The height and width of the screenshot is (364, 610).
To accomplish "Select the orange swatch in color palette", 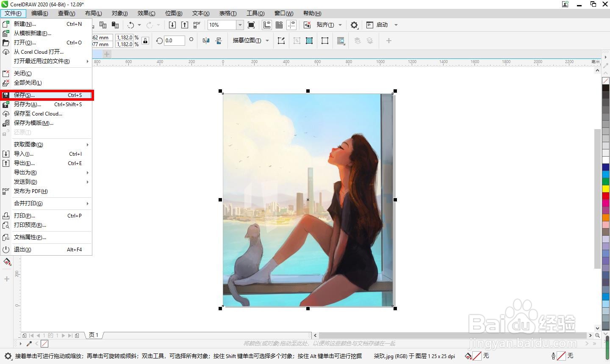I will pos(606,217).
